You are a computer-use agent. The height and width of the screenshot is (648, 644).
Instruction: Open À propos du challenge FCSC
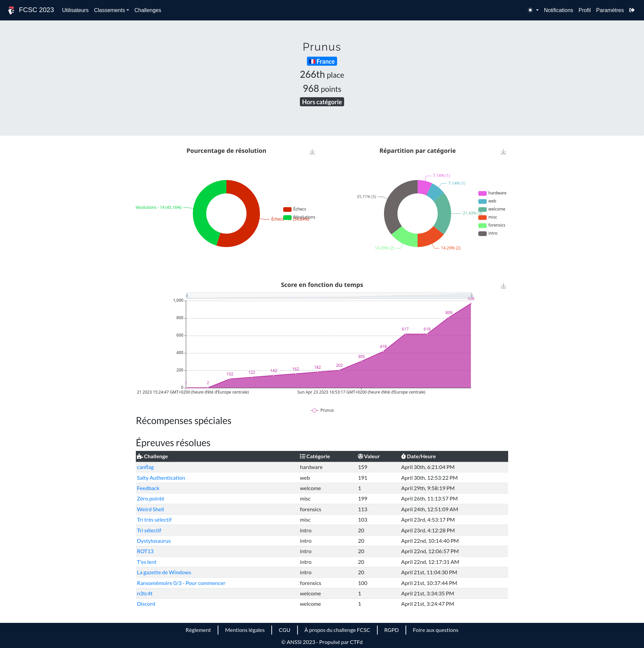click(337, 630)
